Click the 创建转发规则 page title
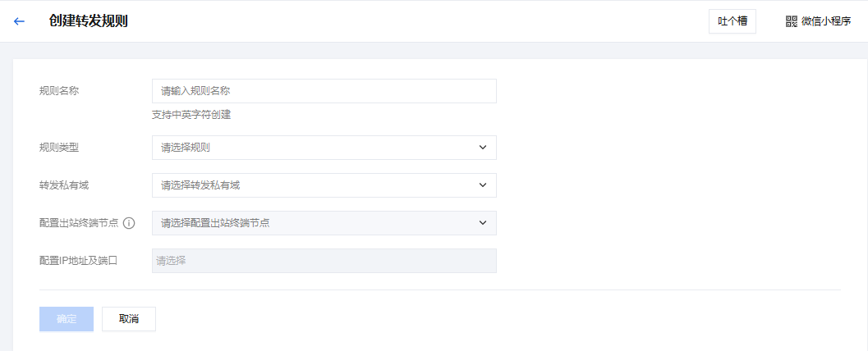The width and height of the screenshot is (868, 351). [x=88, y=21]
